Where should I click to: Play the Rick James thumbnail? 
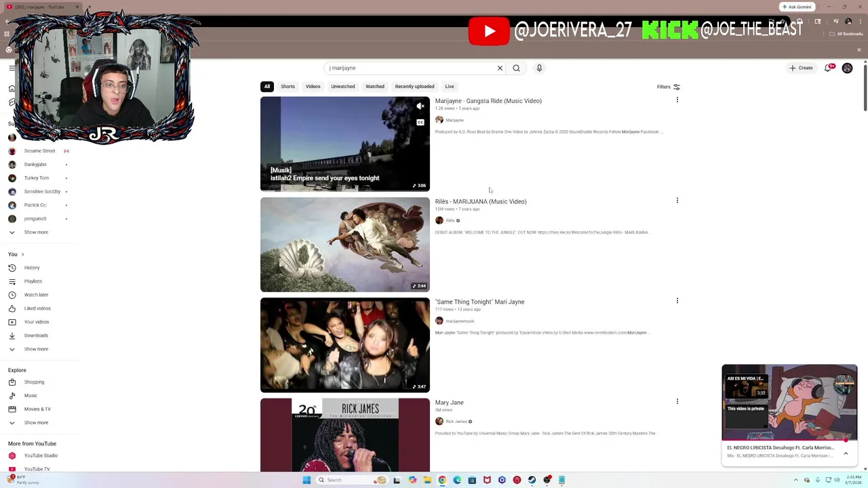click(345, 434)
